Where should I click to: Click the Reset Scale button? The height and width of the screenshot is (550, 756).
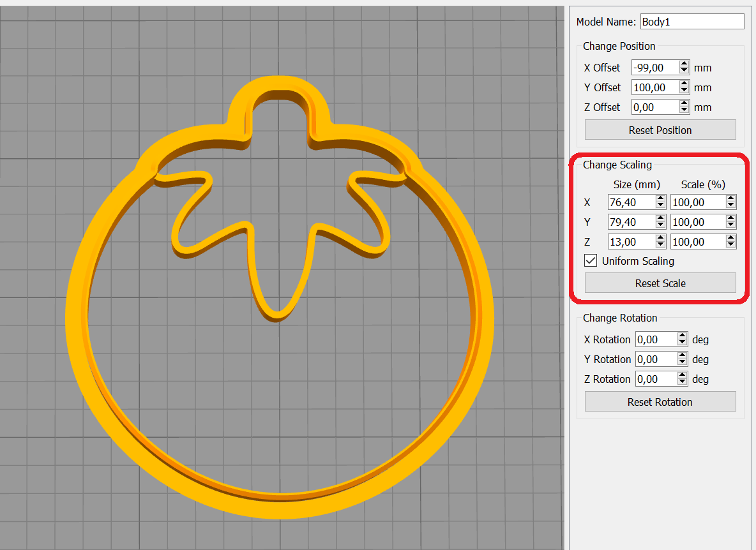click(660, 283)
